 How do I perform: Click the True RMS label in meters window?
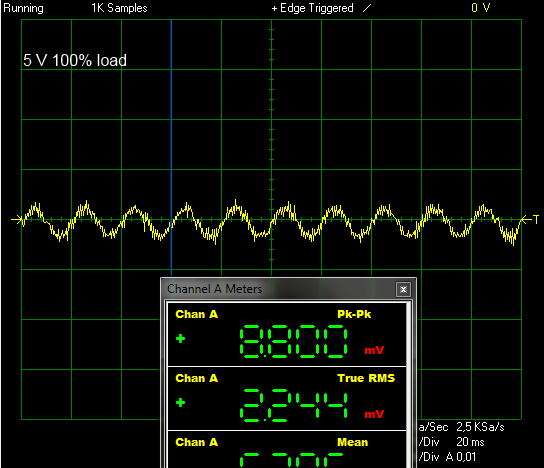pyautogui.click(x=366, y=378)
